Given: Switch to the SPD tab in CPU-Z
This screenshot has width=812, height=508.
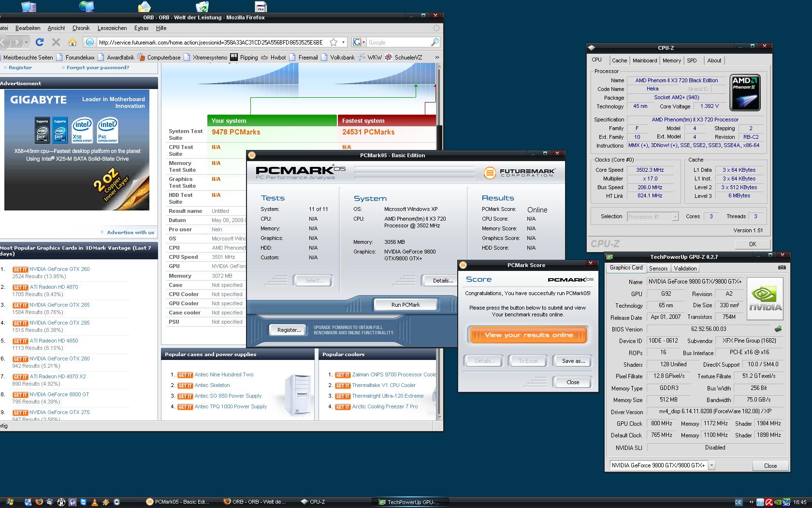Looking at the screenshot, I should click(x=692, y=60).
